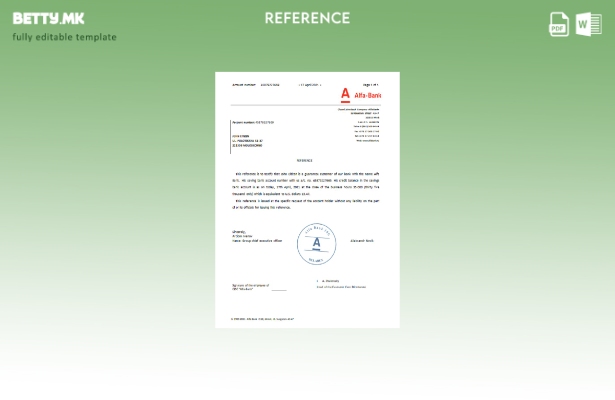This screenshot has height=400, width=615.
Task: Click the signatory name right of the stamp
Action: point(362,240)
